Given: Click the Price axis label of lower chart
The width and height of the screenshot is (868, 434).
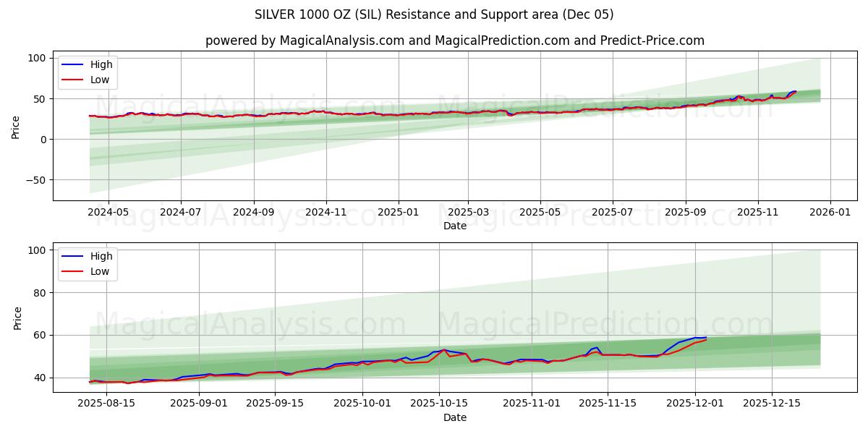Looking at the screenshot, I should (20, 316).
